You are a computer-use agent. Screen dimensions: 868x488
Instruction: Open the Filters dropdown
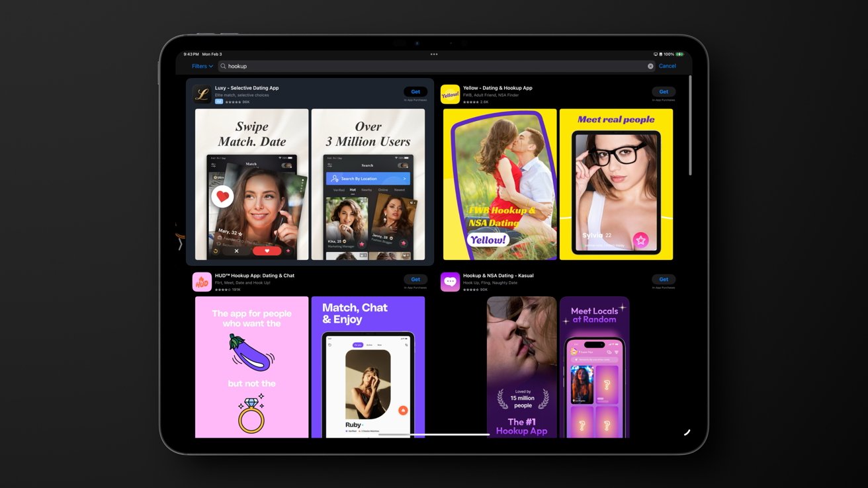[202, 66]
